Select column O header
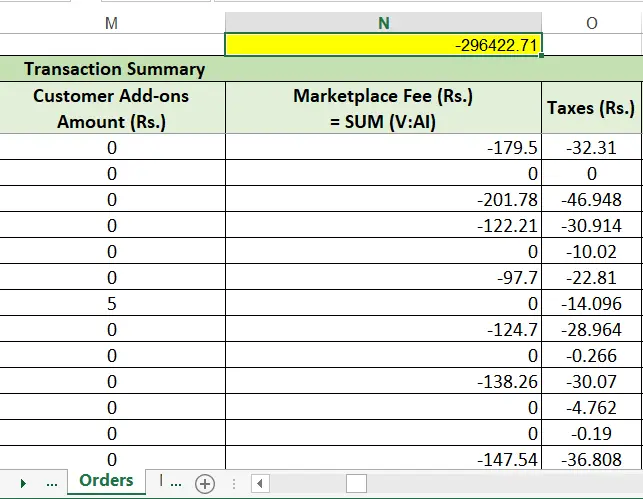The height and width of the screenshot is (499, 643). (592, 23)
